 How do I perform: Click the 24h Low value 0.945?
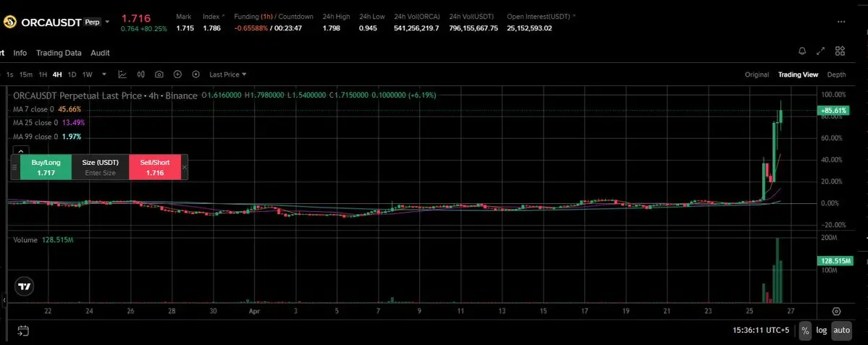click(368, 28)
